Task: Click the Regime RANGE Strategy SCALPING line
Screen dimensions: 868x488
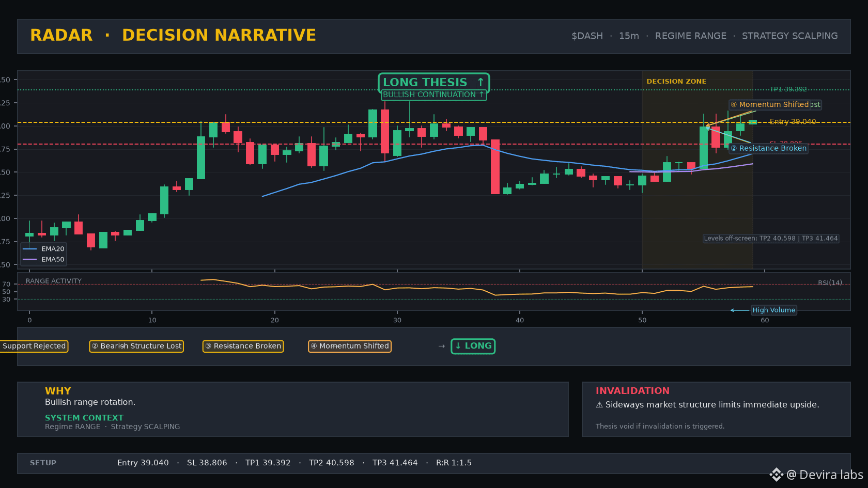Action: click(x=113, y=427)
